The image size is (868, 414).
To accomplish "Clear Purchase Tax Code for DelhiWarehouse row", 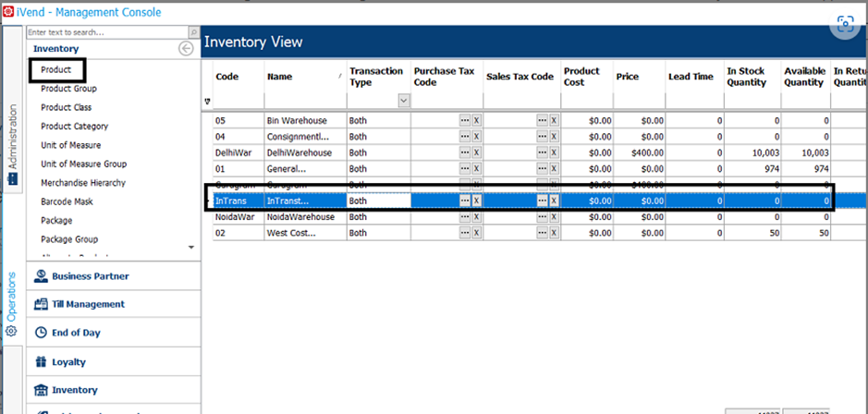I will (x=476, y=152).
